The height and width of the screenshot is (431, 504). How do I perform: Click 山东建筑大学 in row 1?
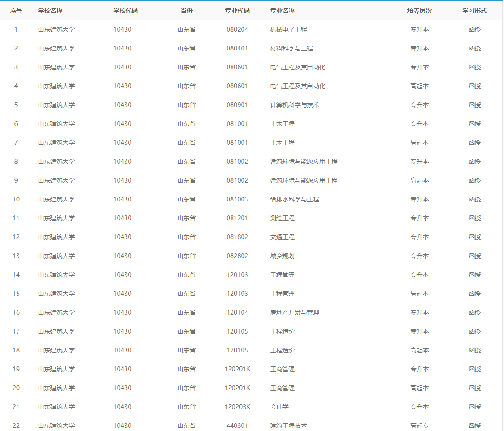[x=56, y=29]
